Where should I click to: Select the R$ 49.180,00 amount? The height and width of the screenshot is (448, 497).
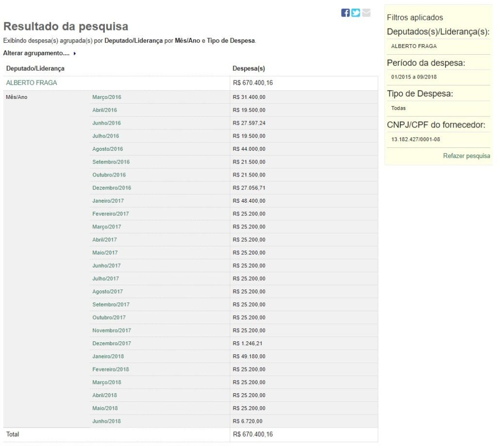[x=249, y=356]
